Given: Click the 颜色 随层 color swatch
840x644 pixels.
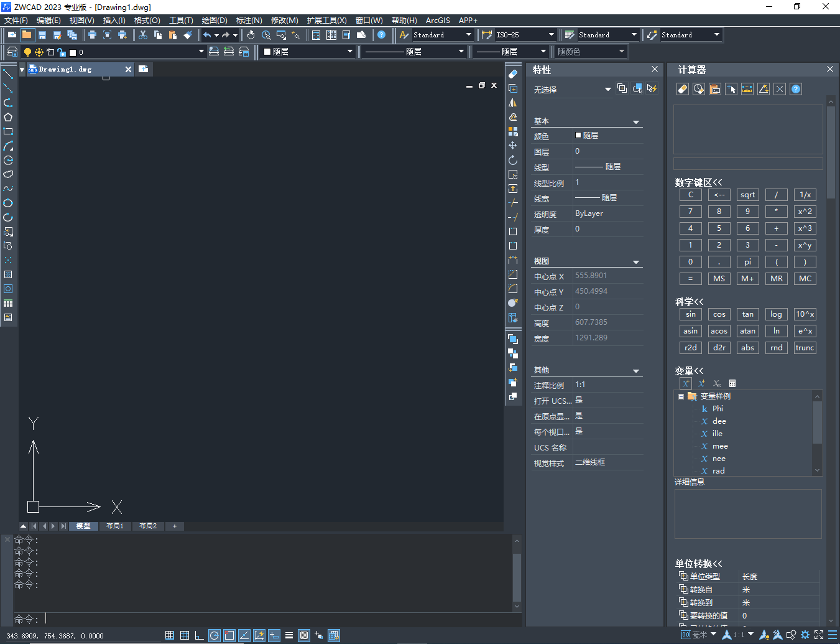Looking at the screenshot, I should [x=578, y=136].
